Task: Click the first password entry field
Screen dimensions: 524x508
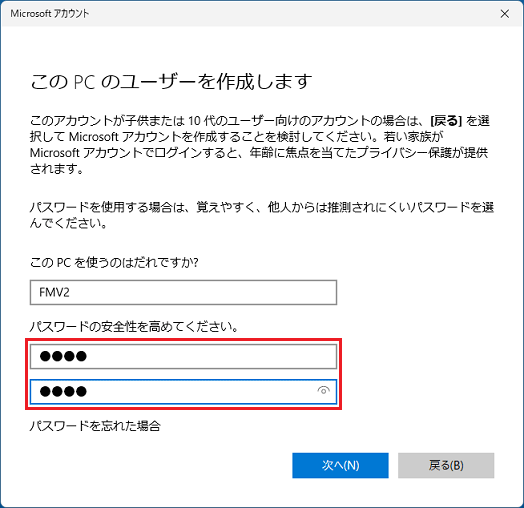Action: (x=183, y=356)
